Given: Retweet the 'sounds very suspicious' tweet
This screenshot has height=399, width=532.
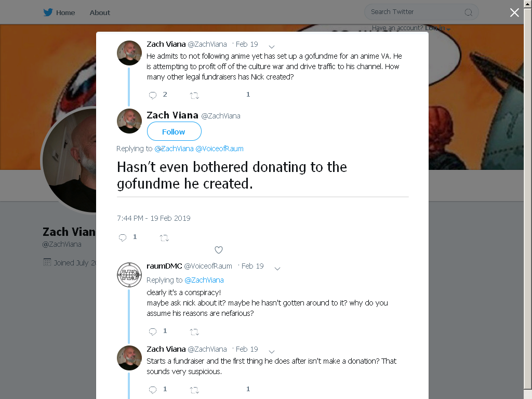Looking at the screenshot, I should tap(194, 390).
